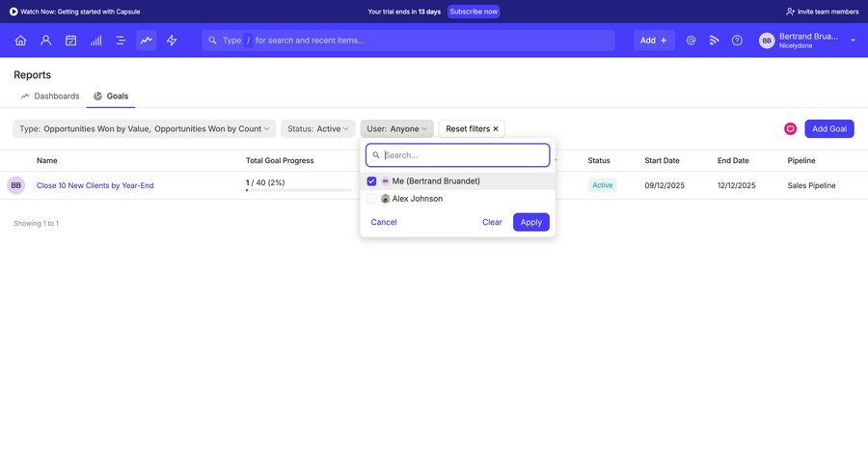The width and height of the screenshot is (868, 467).
Task: Click the Reset filters button
Action: click(x=472, y=129)
